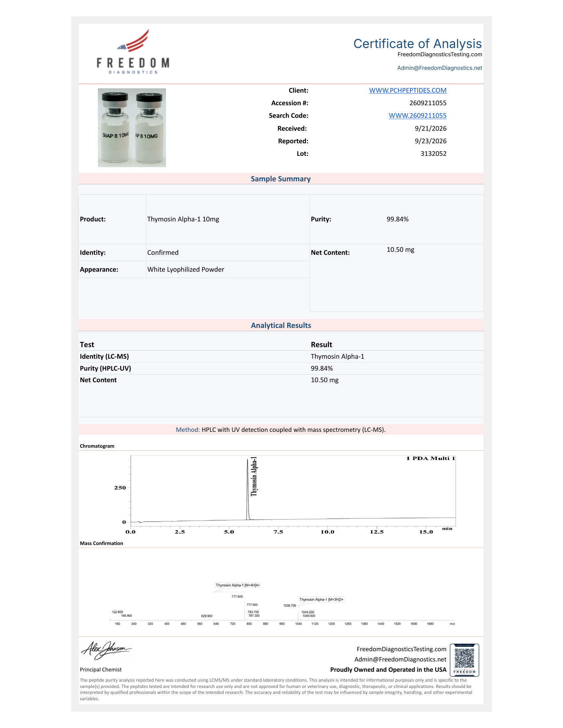Click the Certificate of Analysis title
The image size is (563, 728).
pos(418,44)
